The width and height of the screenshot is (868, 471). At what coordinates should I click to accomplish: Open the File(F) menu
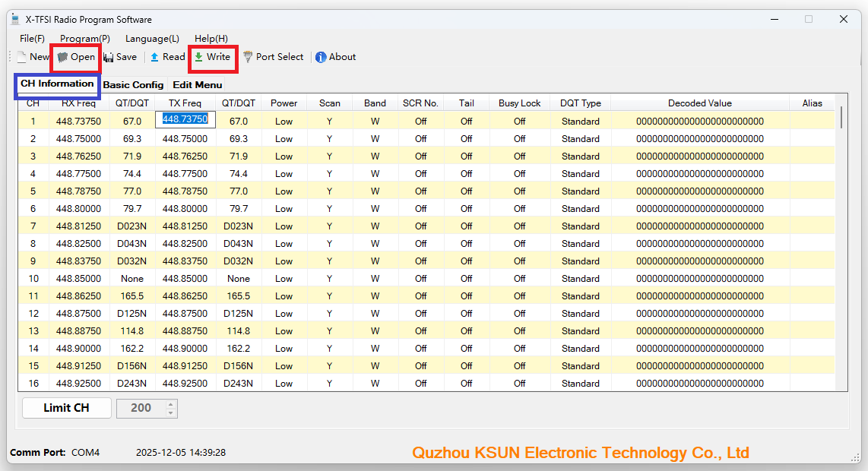tap(32, 39)
